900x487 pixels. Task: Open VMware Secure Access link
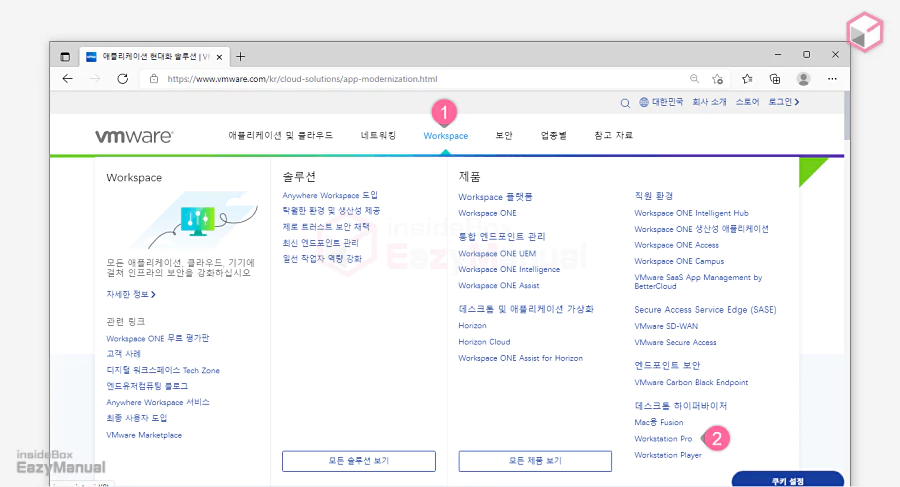pyautogui.click(x=676, y=342)
